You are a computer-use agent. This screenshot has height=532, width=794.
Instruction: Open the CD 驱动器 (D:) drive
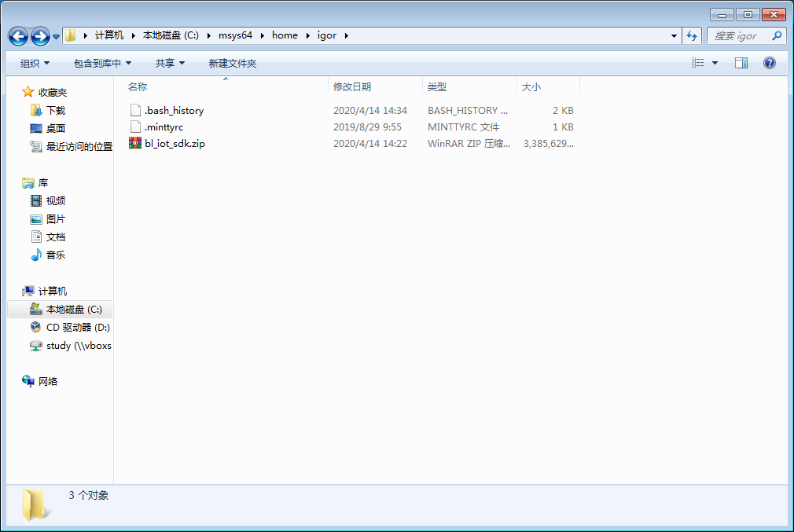click(x=77, y=327)
